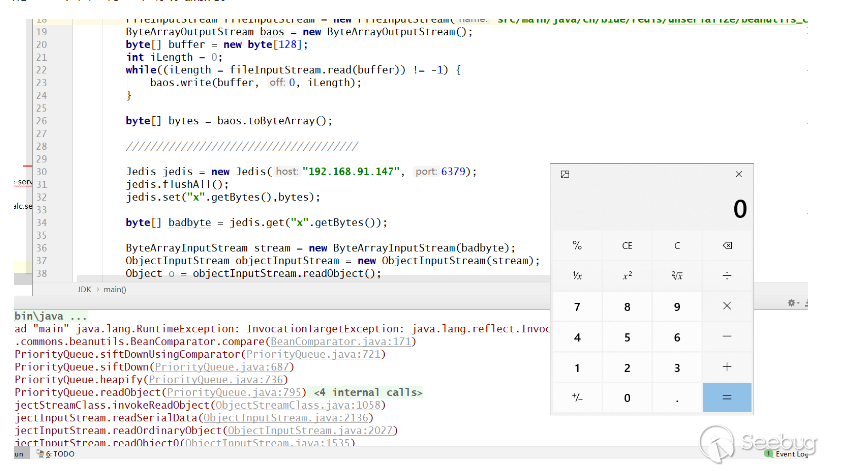Viewport: 845px width, 471px height.
Task: Open the console settings gear icon
Action: [792, 301]
